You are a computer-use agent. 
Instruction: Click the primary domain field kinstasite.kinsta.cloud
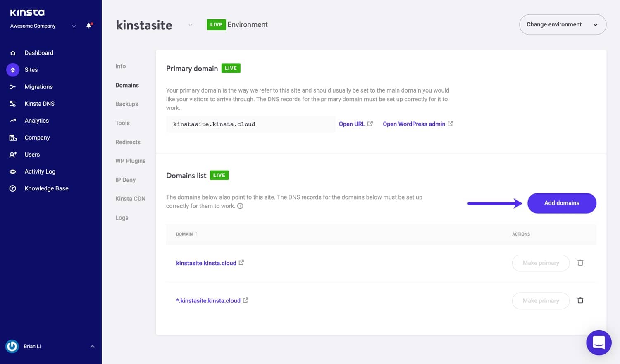coord(251,124)
